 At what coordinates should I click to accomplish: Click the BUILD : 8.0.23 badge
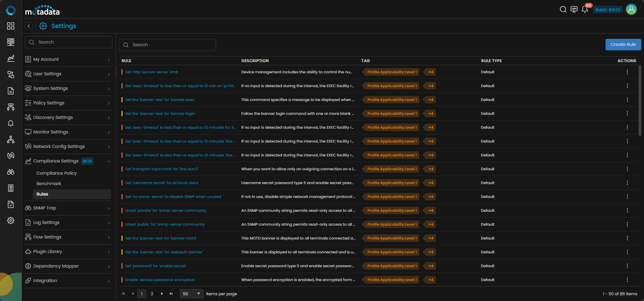608,10
